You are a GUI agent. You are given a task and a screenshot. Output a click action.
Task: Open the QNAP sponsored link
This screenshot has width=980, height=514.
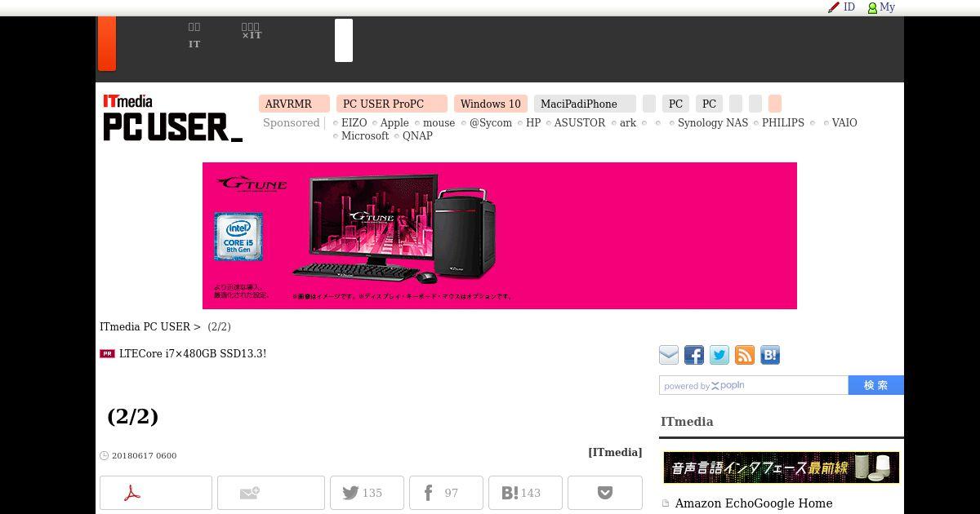(x=417, y=136)
